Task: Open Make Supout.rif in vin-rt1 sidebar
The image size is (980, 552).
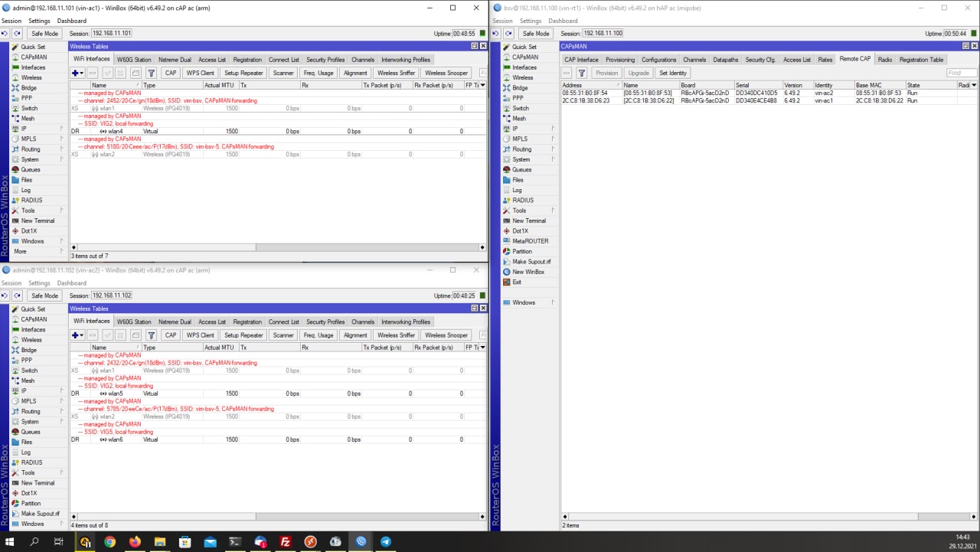Action: point(531,262)
